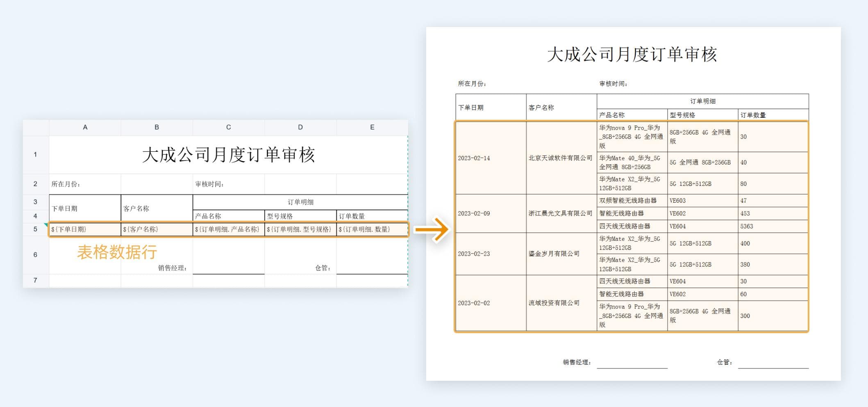Select the ${客户名称} template cell
The image size is (868, 407).
click(x=157, y=229)
